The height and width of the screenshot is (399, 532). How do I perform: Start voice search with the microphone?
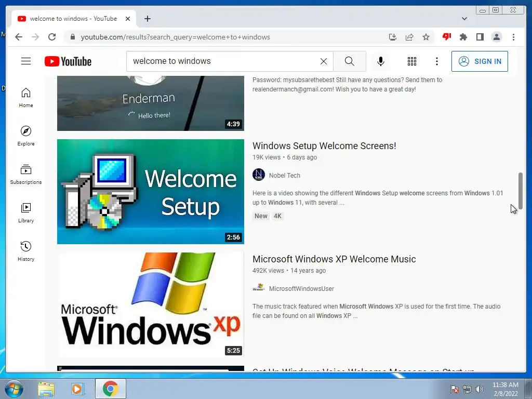click(x=381, y=61)
